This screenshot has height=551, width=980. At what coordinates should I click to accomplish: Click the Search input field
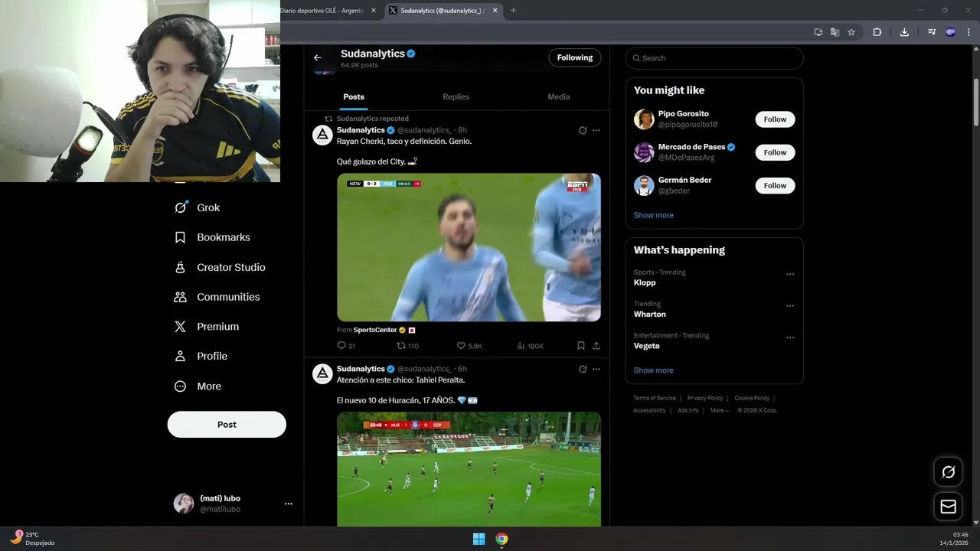(714, 58)
